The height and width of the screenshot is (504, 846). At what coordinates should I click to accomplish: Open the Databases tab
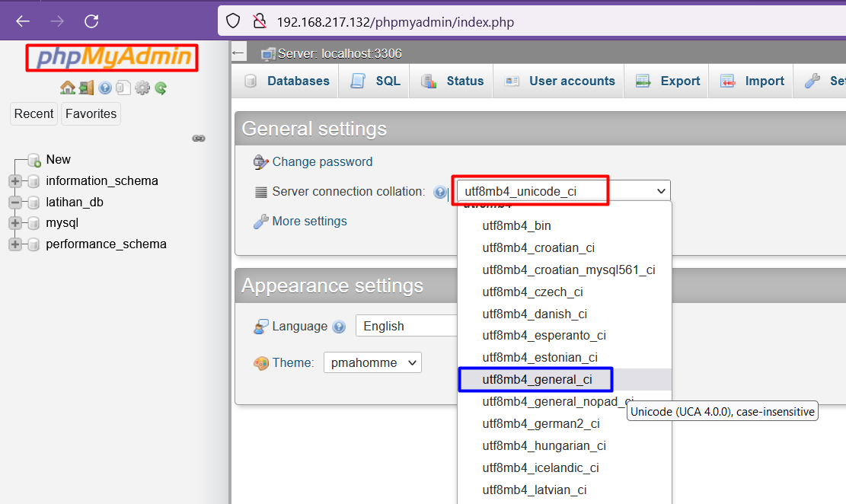(286, 81)
